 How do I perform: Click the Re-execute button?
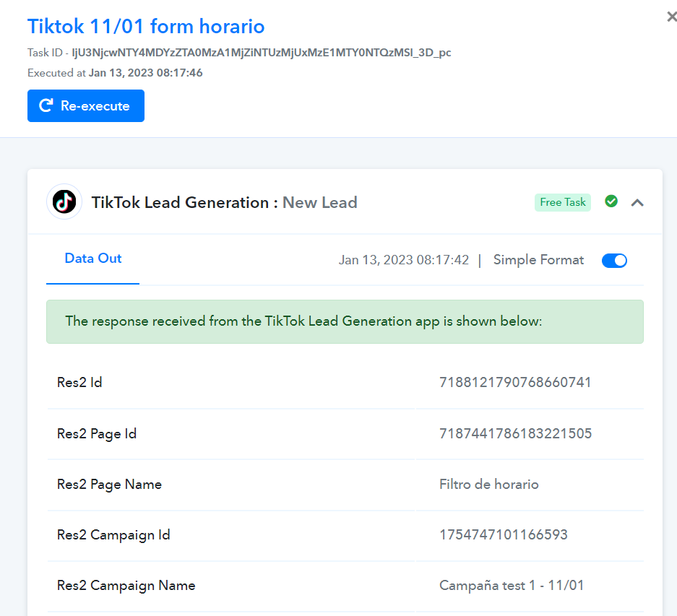pos(86,105)
